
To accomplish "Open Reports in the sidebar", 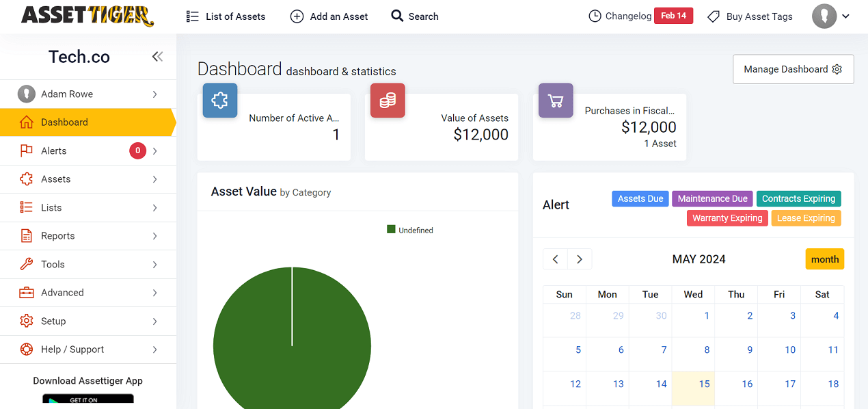I will [88, 236].
